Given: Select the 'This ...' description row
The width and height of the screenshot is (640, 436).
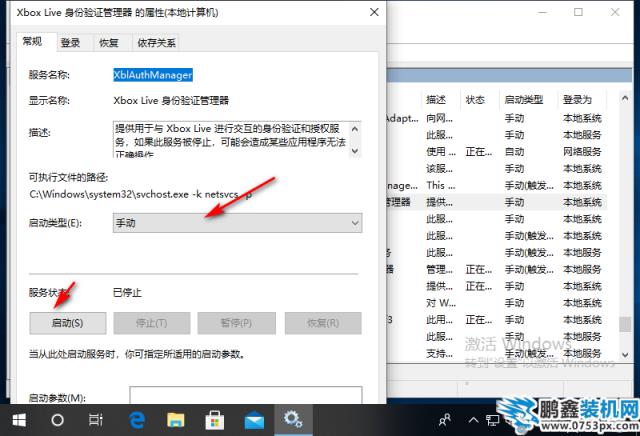Looking at the screenshot, I should tap(440, 185).
